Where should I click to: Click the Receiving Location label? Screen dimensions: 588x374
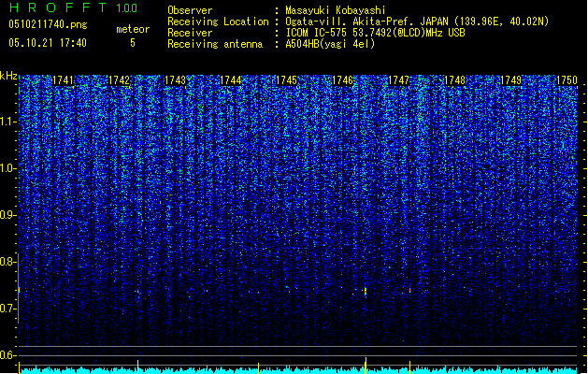(x=218, y=22)
